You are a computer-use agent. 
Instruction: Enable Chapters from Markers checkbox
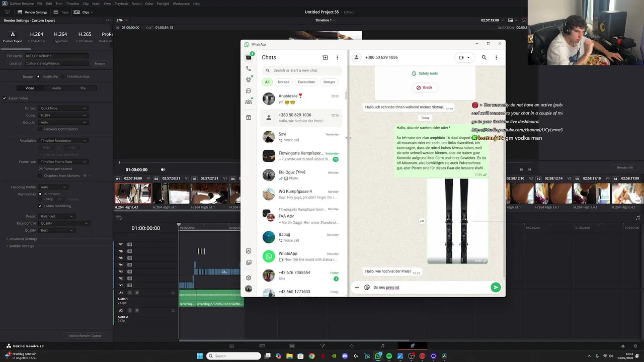coord(41,175)
